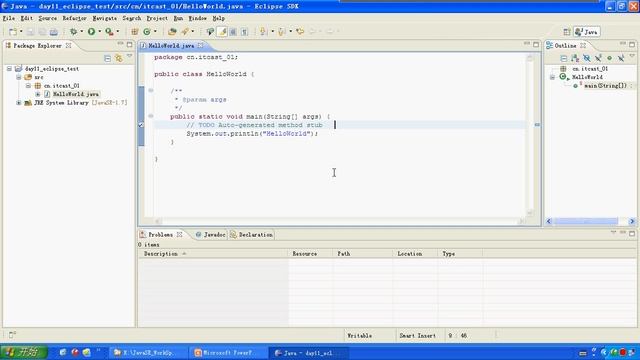Viewport: 640px width, 360px height.
Task: Click the Previous Annotation toolbar icon
Action: tap(281, 31)
